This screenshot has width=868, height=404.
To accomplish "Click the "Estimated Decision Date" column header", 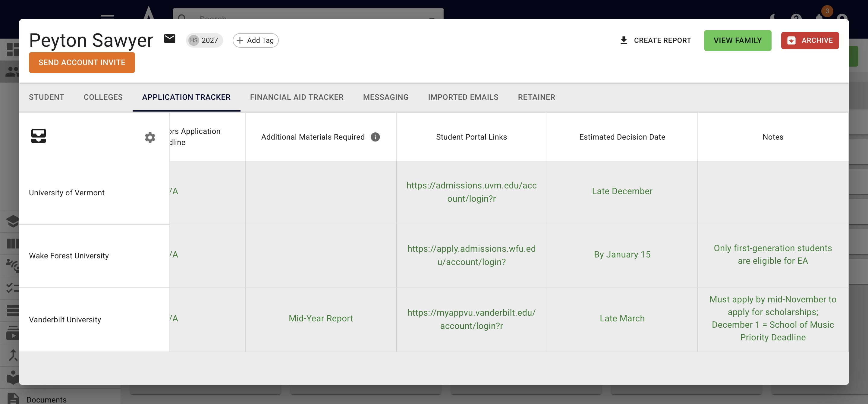I will coord(622,137).
